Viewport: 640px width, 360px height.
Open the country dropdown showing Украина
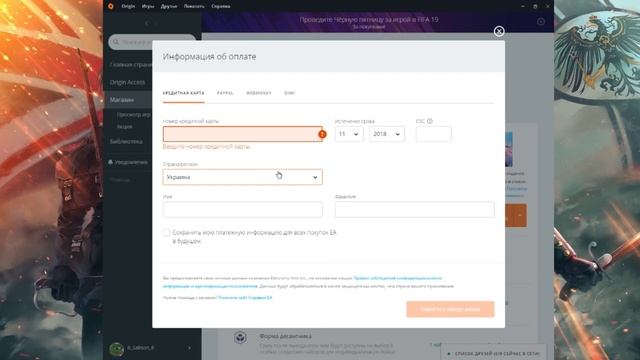coord(242,177)
